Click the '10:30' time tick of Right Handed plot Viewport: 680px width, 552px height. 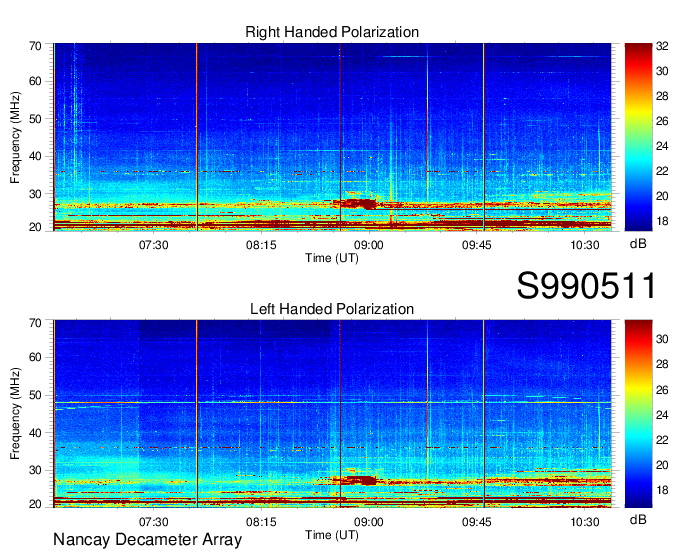tap(585, 245)
